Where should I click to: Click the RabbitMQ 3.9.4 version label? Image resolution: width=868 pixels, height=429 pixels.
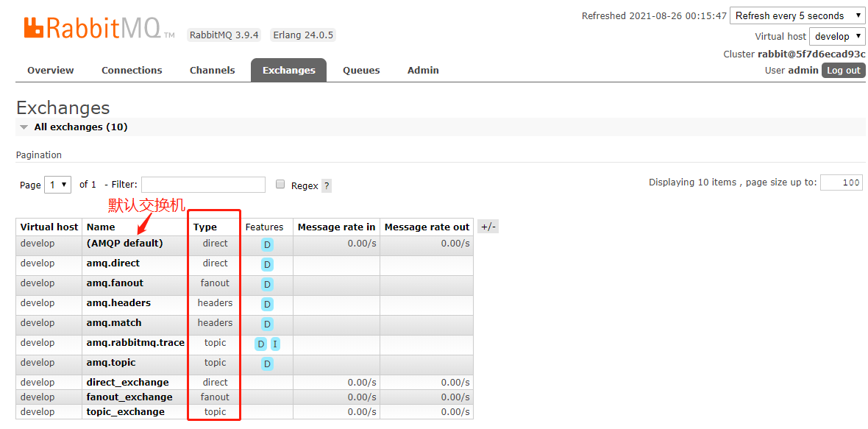pyautogui.click(x=224, y=35)
